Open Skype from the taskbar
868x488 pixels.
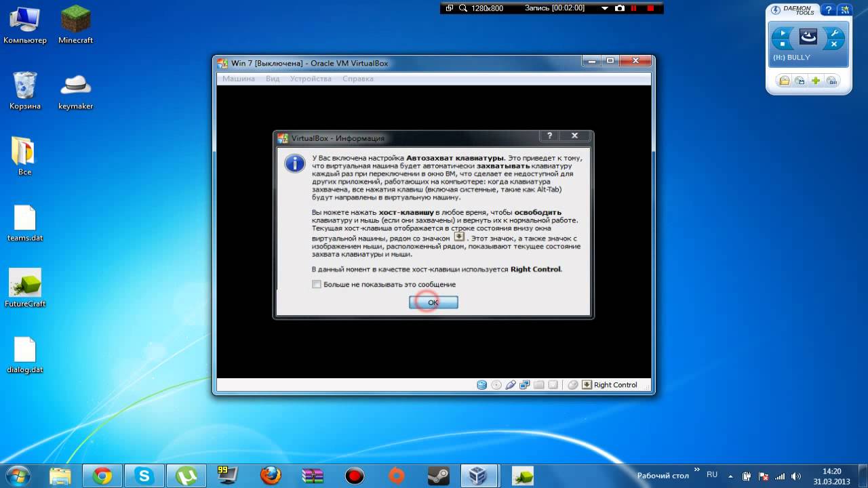click(x=144, y=476)
